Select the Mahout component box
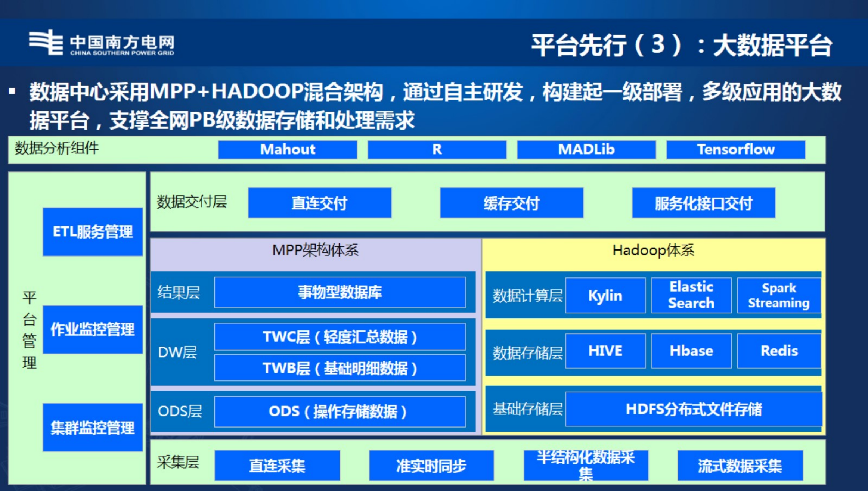Image resolution: width=868 pixels, height=491 pixels. 287,149
